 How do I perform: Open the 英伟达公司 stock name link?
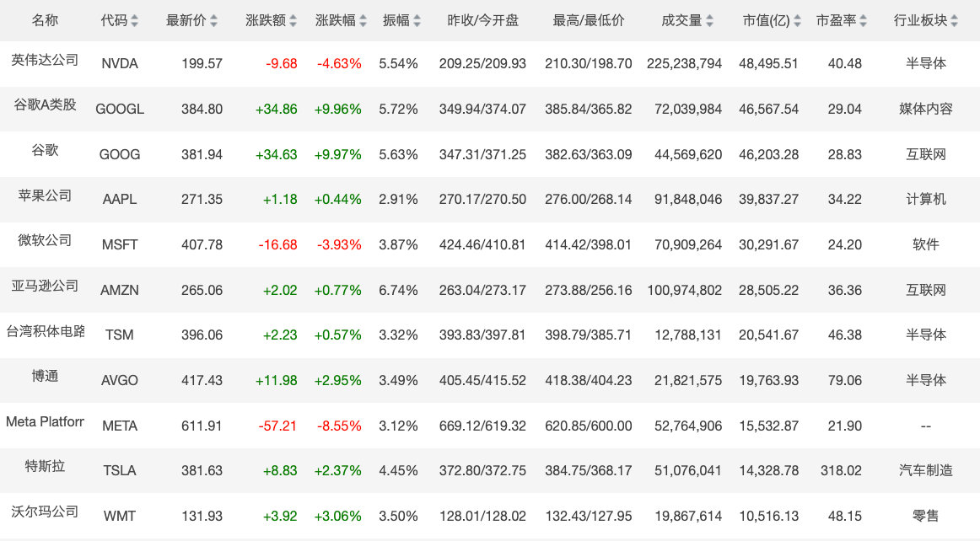45,60
